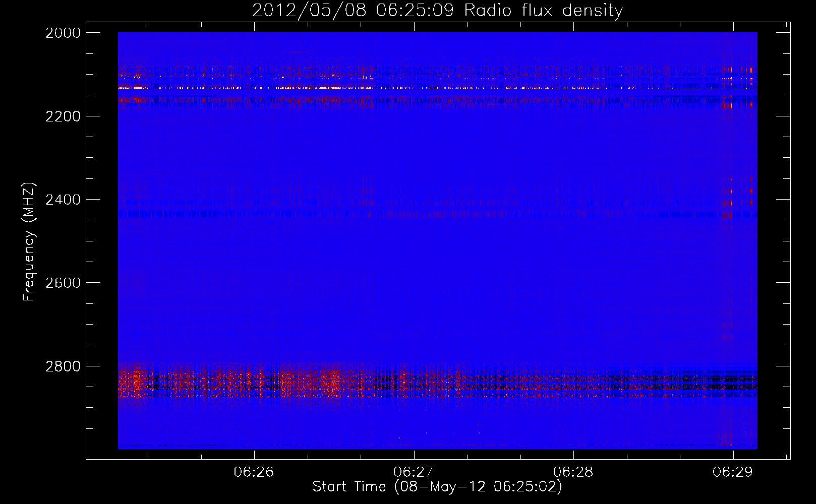Click the 2200 frequency tick label
The image size is (816, 504).
[x=63, y=116]
